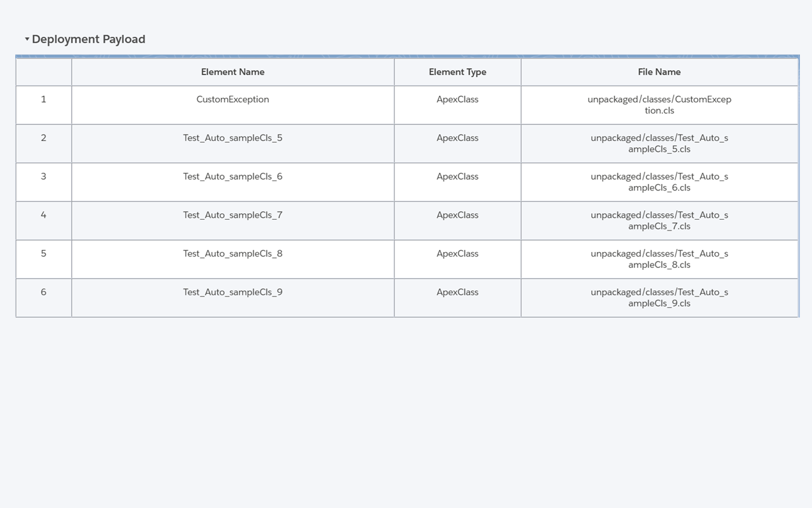Select ApexClass in row 4
The height and width of the screenshot is (508, 812).
pyautogui.click(x=457, y=215)
